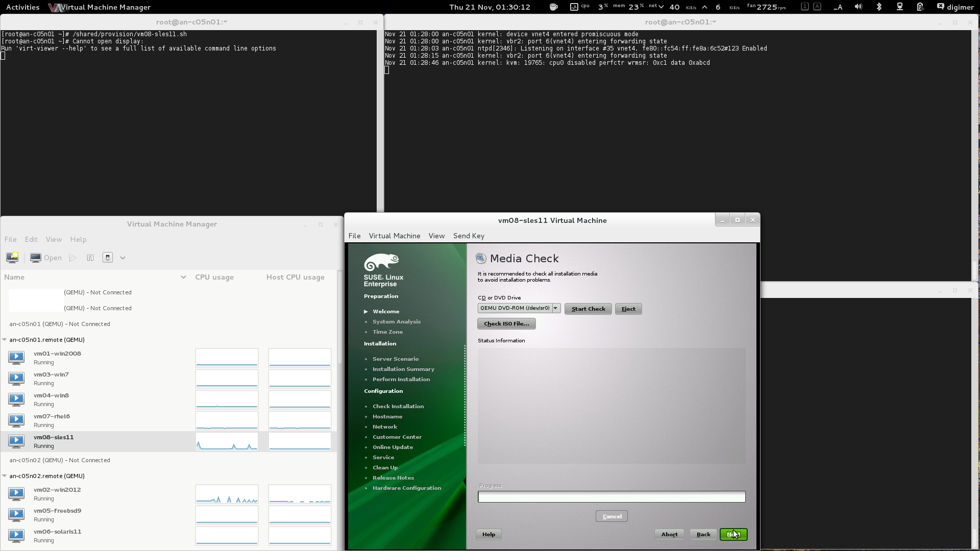Click the vm08-sles11 CPU usage graph
The width and height of the screenshot is (980, 551).
(227, 441)
